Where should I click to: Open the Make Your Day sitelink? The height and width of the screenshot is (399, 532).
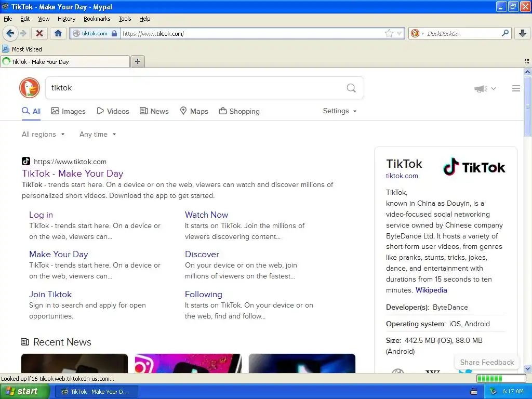click(59, 254)
